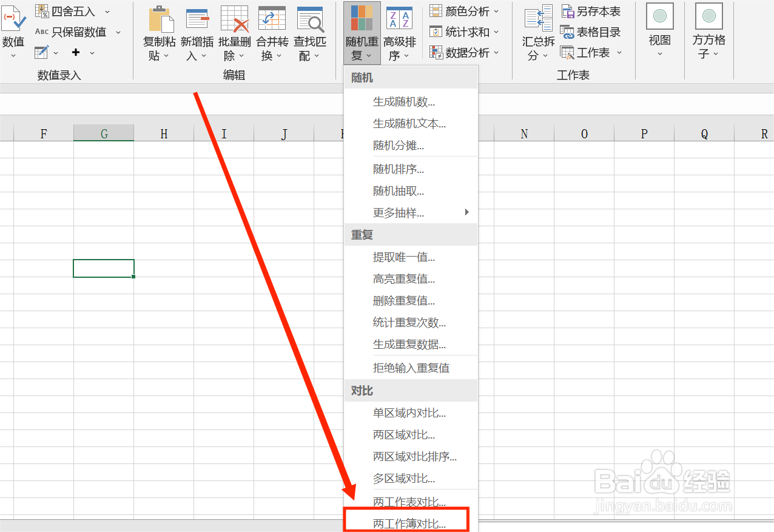Click the selected cell in column G
This screenshot has width=774, height=532.
click(x=104, y=268)
